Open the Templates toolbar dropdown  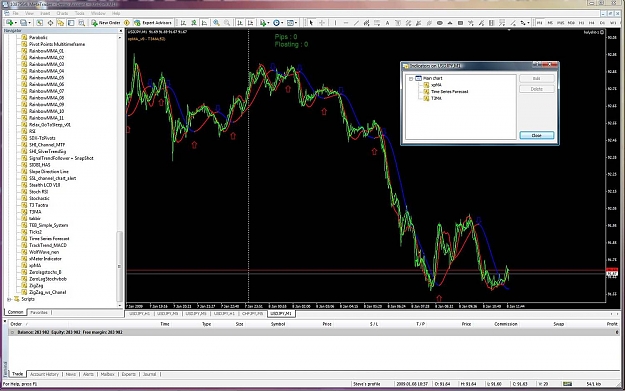(x=292, y=23)
